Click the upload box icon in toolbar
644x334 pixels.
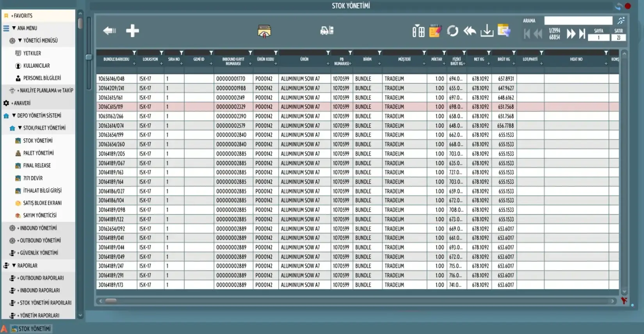tap(264, 31)
